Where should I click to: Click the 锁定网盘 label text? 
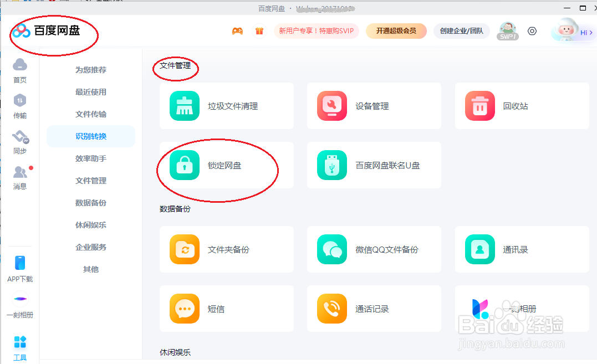tap(224, 166)
